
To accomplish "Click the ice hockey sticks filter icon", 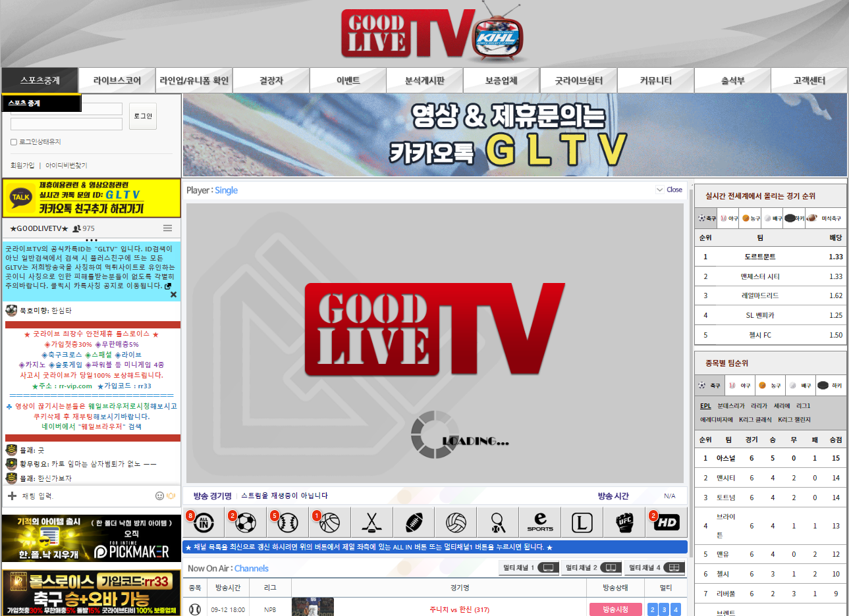I will tap(371, 523).
